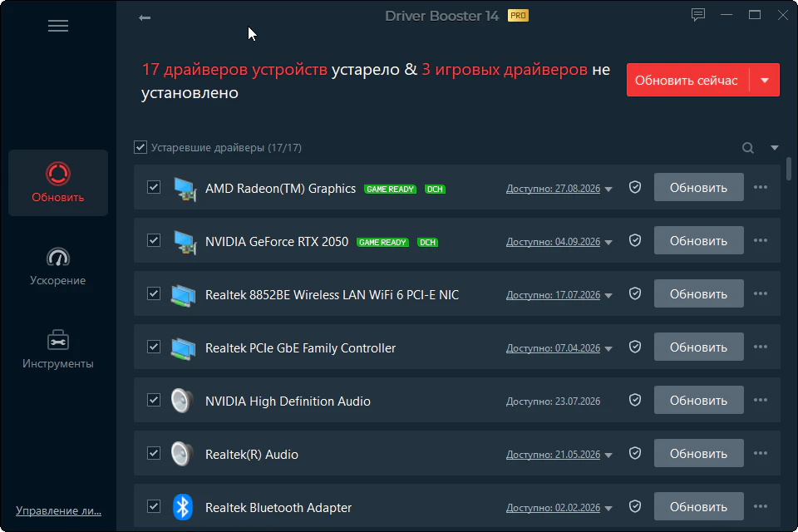798x532 pixels.
Task: Click the shield icon for AMD Radeon Graphics
Action: click(x=634, y=187)
